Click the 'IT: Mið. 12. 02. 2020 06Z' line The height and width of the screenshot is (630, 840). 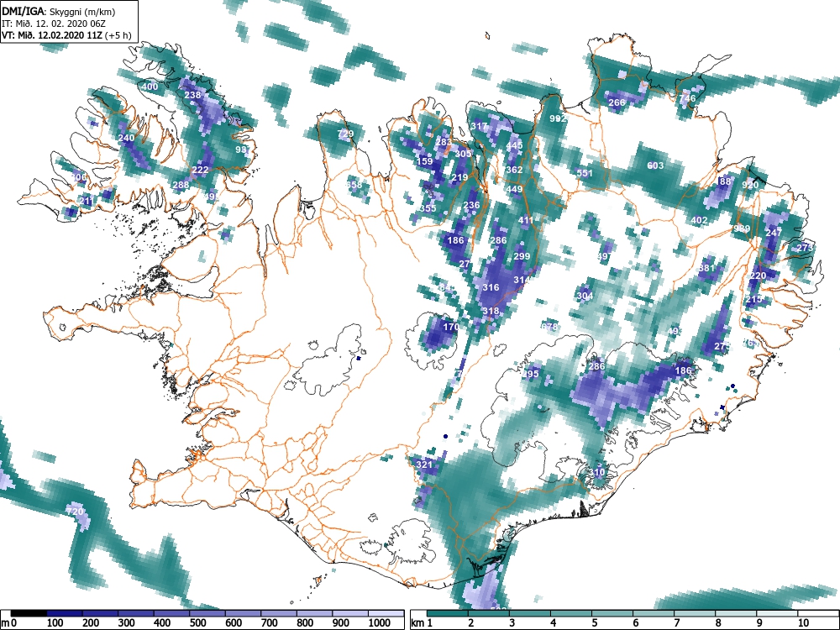pyautogui.click(x=52, y=24)
